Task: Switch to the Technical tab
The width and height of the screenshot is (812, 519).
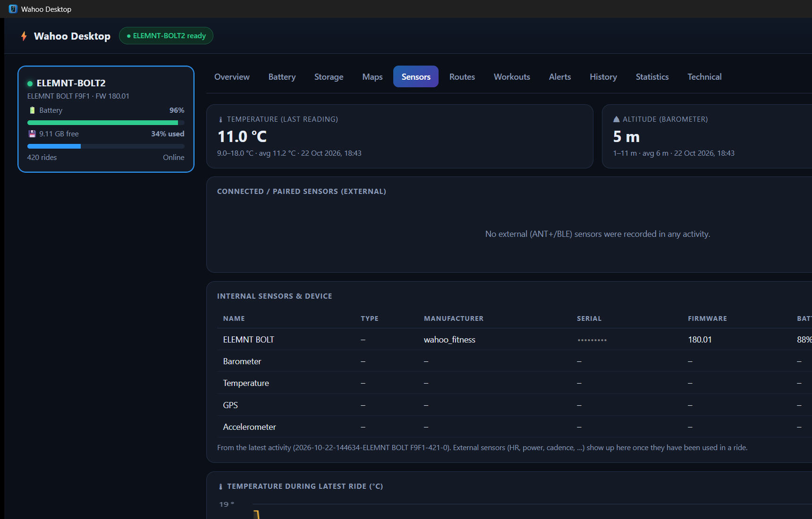Action: pyautogui.click(x=704, y=77)
